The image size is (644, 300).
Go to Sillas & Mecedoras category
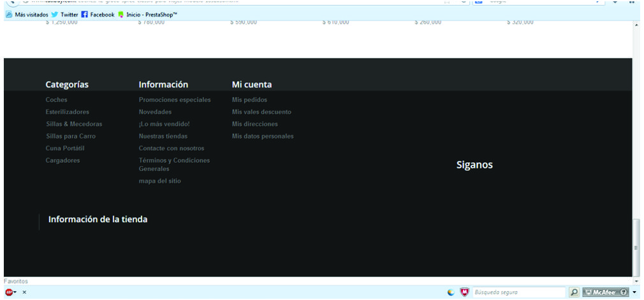coord(74,124)
